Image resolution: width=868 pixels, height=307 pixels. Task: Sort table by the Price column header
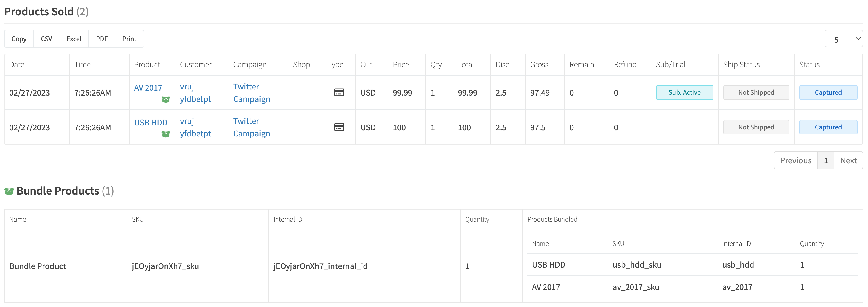coord(401,65)
